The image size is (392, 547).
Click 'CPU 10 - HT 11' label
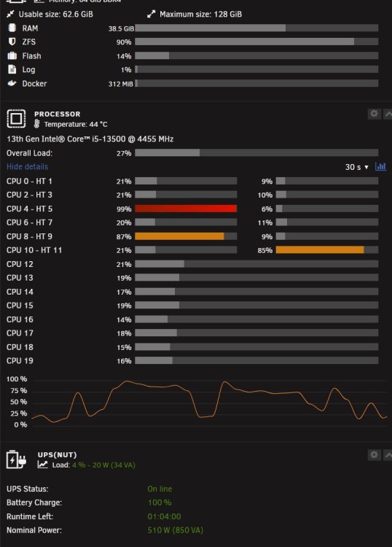(x=34, y=250)
